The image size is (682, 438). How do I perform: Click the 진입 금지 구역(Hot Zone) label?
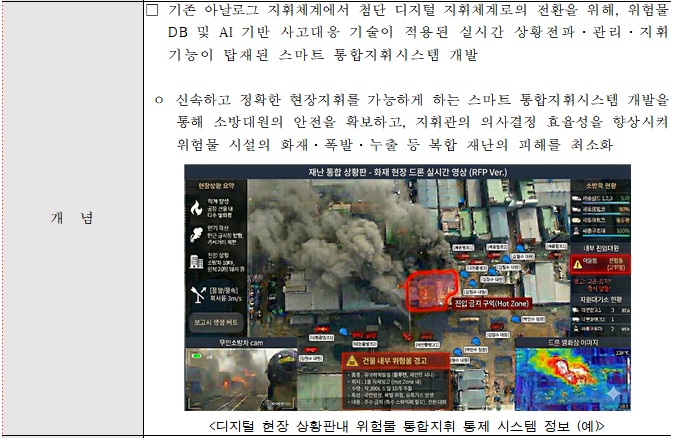(491, 303)
